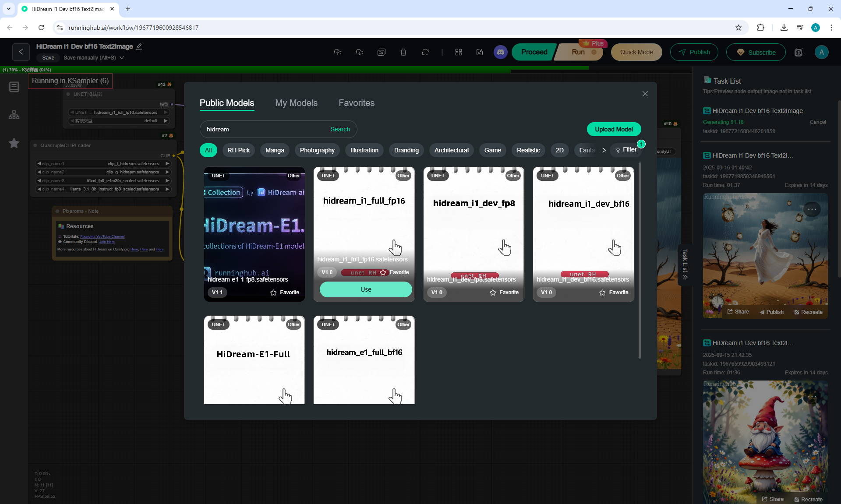Screen dimensions: 841x504
Task: Open the Filter options
Action: point(626,150)
